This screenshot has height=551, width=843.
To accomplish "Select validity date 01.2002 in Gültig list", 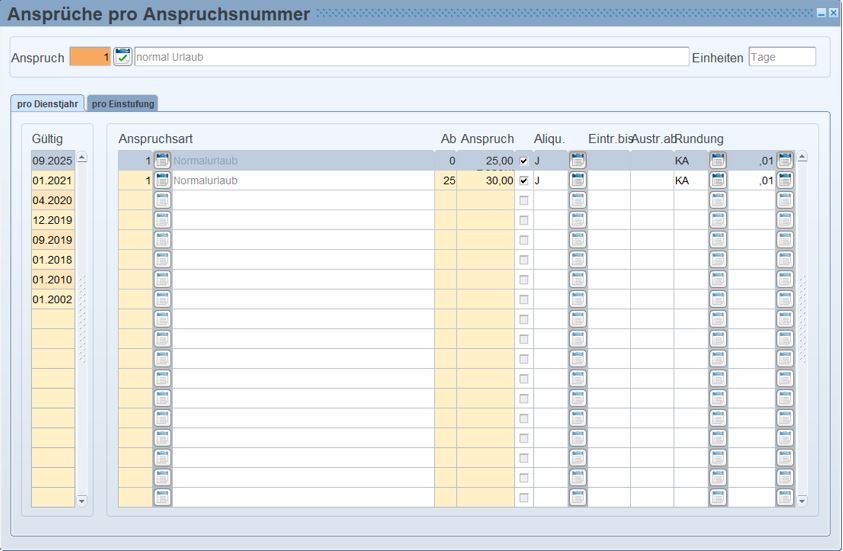I will point(52,299).
